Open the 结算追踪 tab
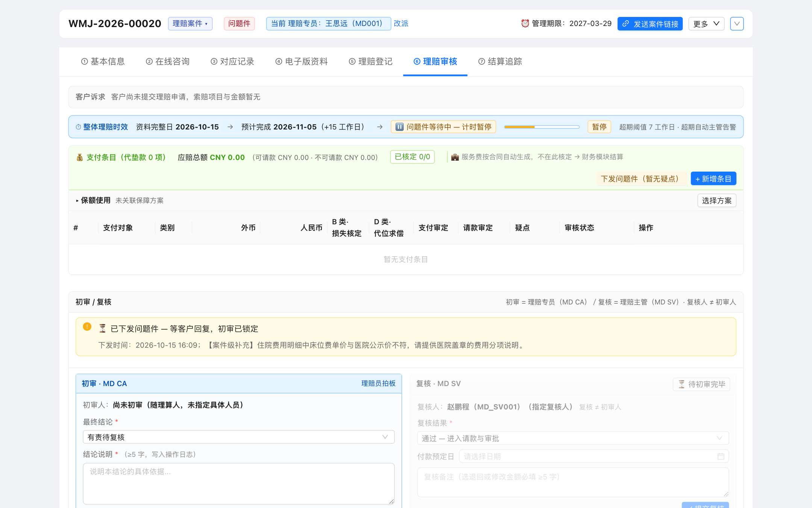Image resolution: width=812 pixels, height=508 pixels. [x=500, y=61]
